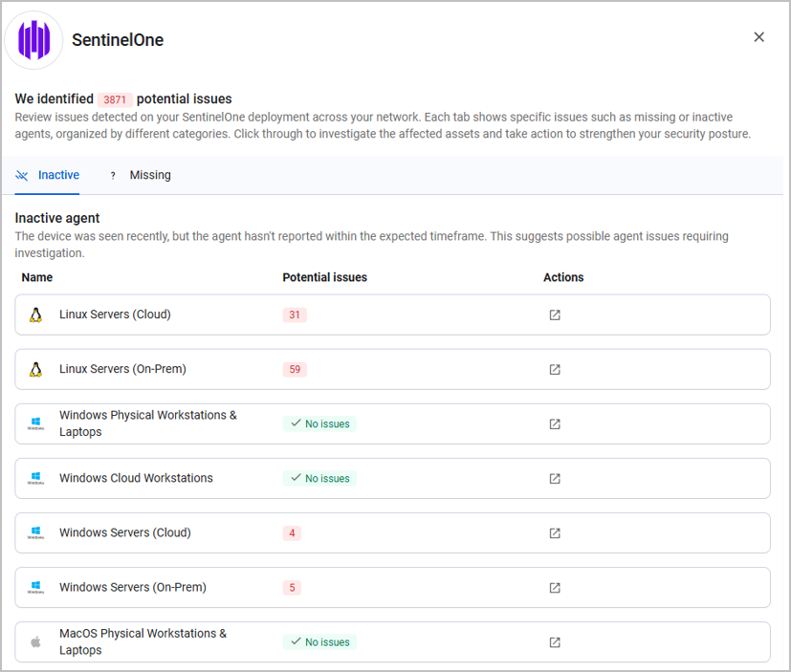Select the Windows Cloud Workstations row name
This screenshot has height=672, width=791.
point(136,478)
